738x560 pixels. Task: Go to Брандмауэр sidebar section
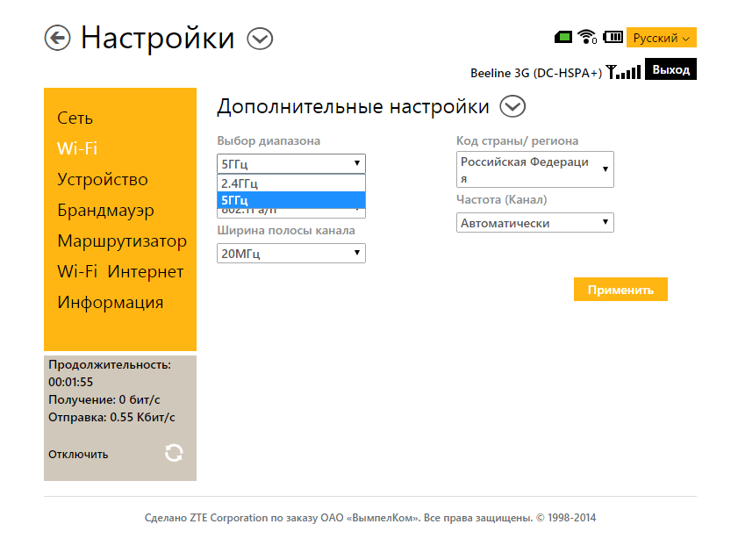click(x=105, y=211)
